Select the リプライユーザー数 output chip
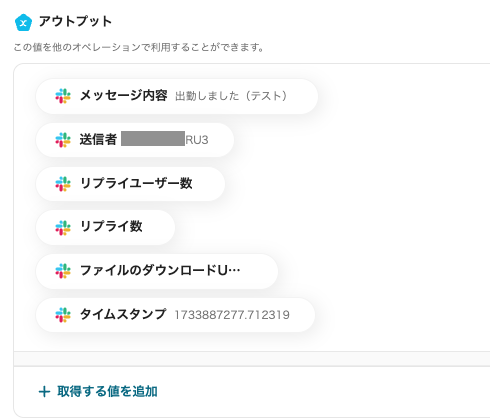Image resolution: width=490 pixels, height=418 pixels. (x=131, y=184)
